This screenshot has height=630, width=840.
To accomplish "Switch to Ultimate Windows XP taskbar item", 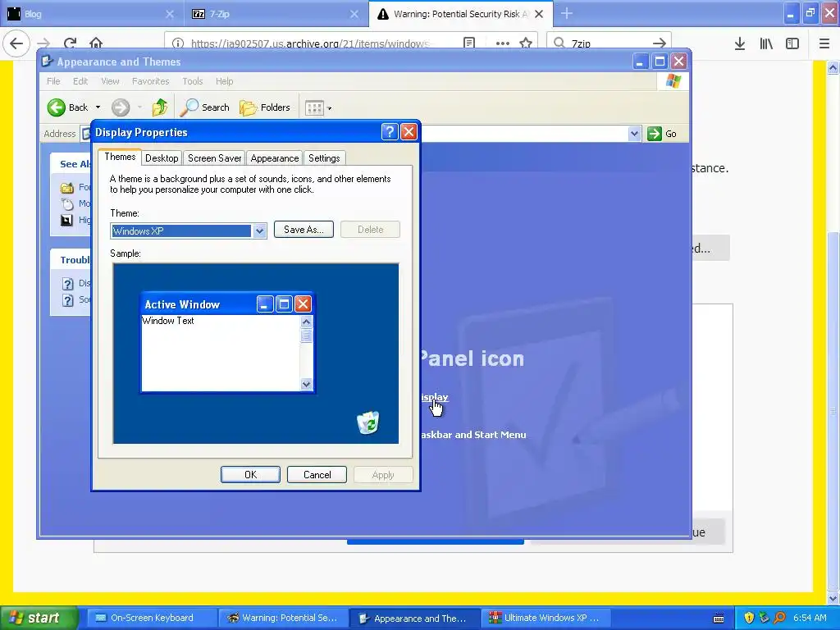I will [544, 618].
